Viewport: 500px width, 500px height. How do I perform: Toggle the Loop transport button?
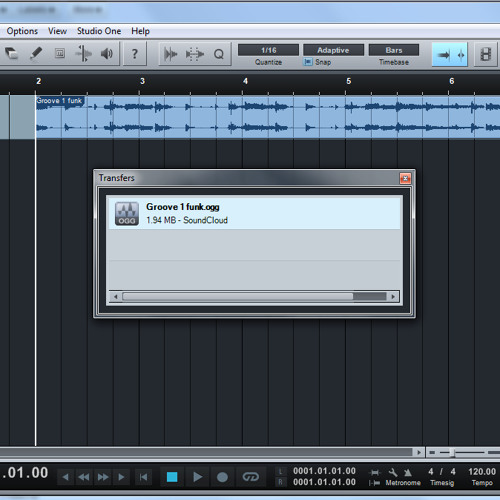point(251,477)
